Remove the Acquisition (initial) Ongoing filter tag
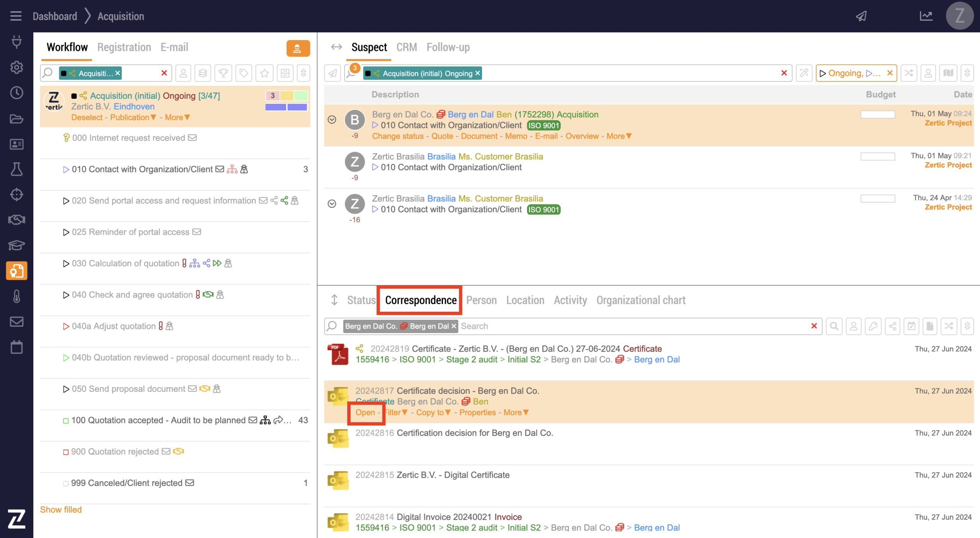 coord(477,73)
